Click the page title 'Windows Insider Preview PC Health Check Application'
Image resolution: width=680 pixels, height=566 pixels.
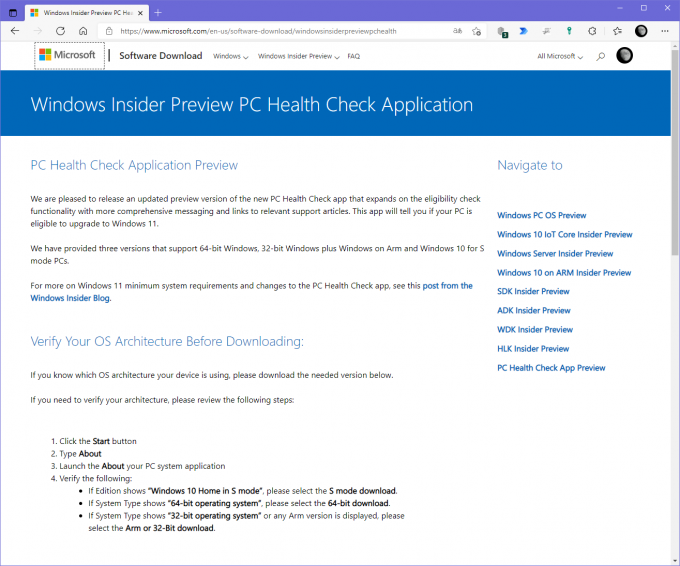tap(252, 105)
